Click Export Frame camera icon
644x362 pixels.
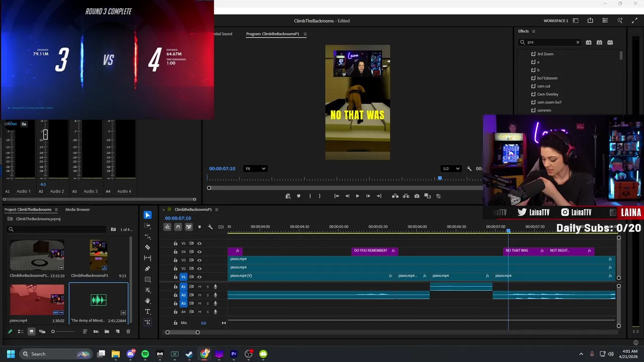(417, 196)
